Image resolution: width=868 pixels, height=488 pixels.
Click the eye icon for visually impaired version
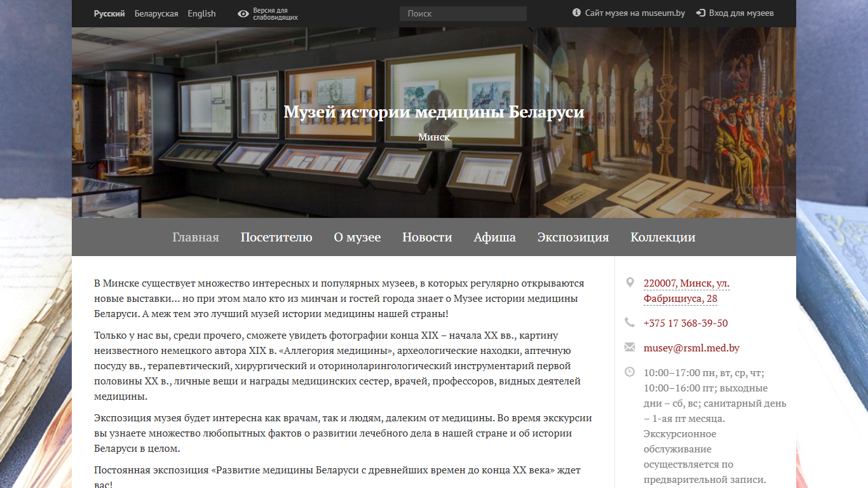(243, 13)
